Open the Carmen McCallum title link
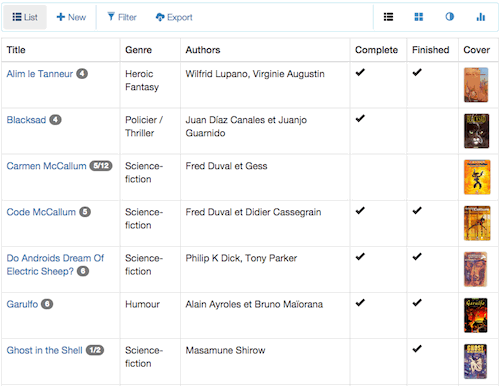Image resolution: width=500 pixels, height=386 pixels. [x=46, y=166]
